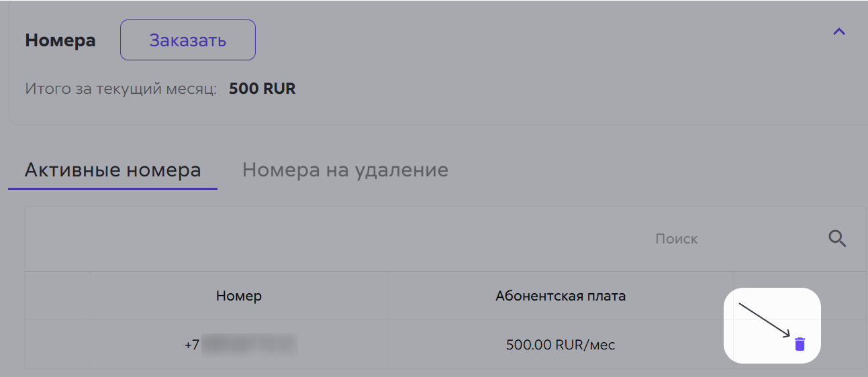Click the Итого за текущий месяц label
868x377 pixels.
coord(121,89)
